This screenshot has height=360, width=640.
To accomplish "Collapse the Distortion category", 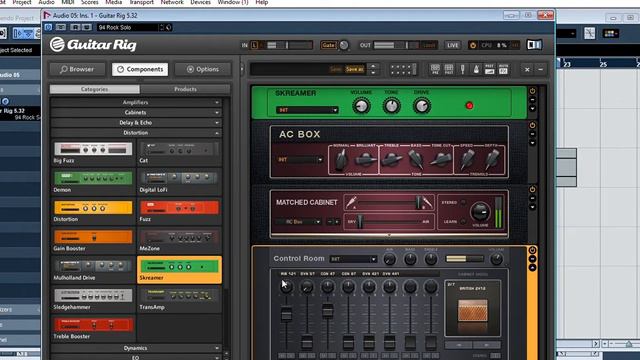I will tap(136, 133).
